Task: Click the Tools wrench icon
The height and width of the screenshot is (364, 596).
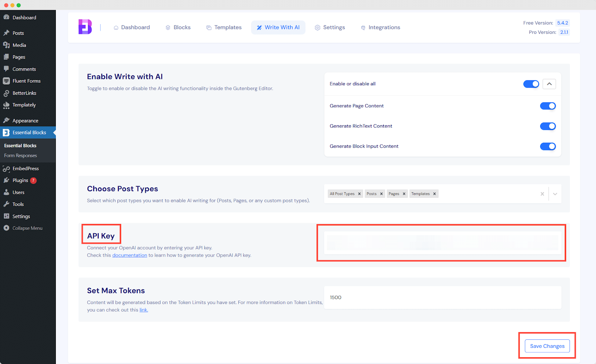Action: click(6, 204)
